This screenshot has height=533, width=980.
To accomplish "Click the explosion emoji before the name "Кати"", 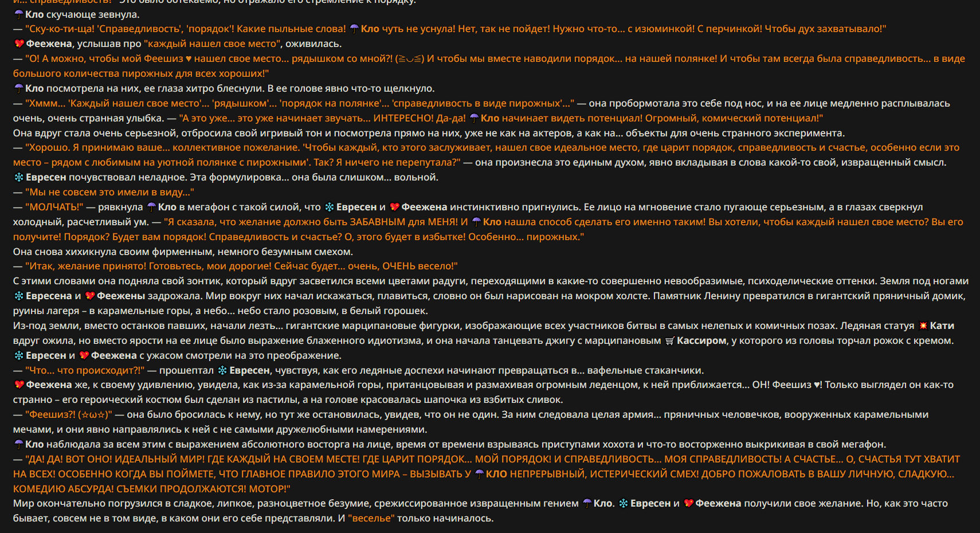I will tap(923, 326).
